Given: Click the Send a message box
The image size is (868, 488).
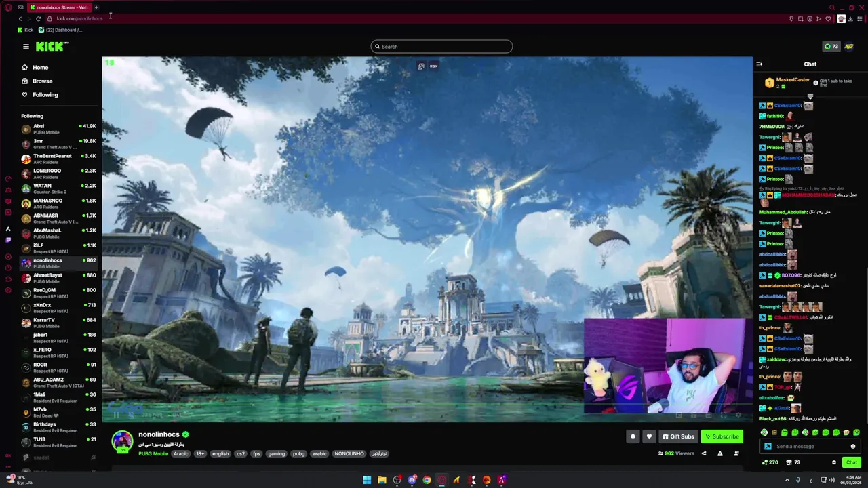Looking at the screenshot, I should coord(810,447).
